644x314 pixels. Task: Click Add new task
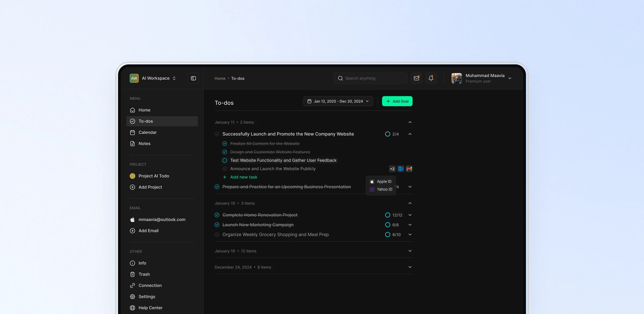pos(240,177)
